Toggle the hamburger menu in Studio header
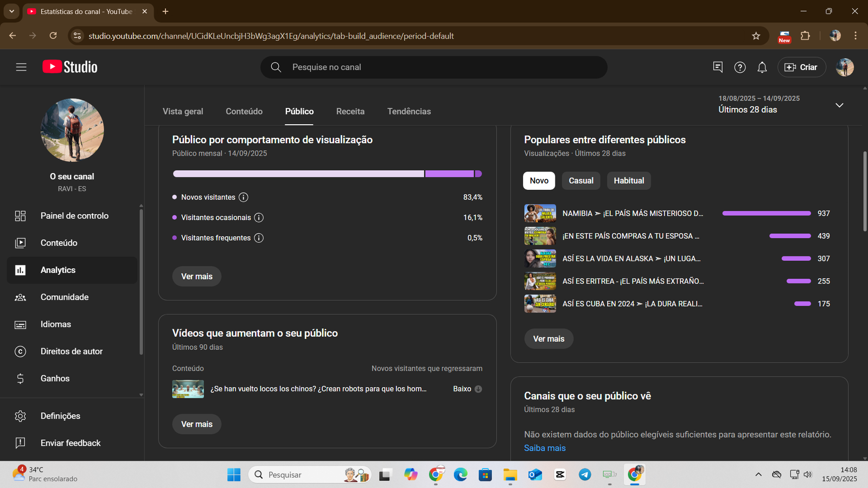The width and height of the screenshot is (868, 488). [x=21, y=67]
